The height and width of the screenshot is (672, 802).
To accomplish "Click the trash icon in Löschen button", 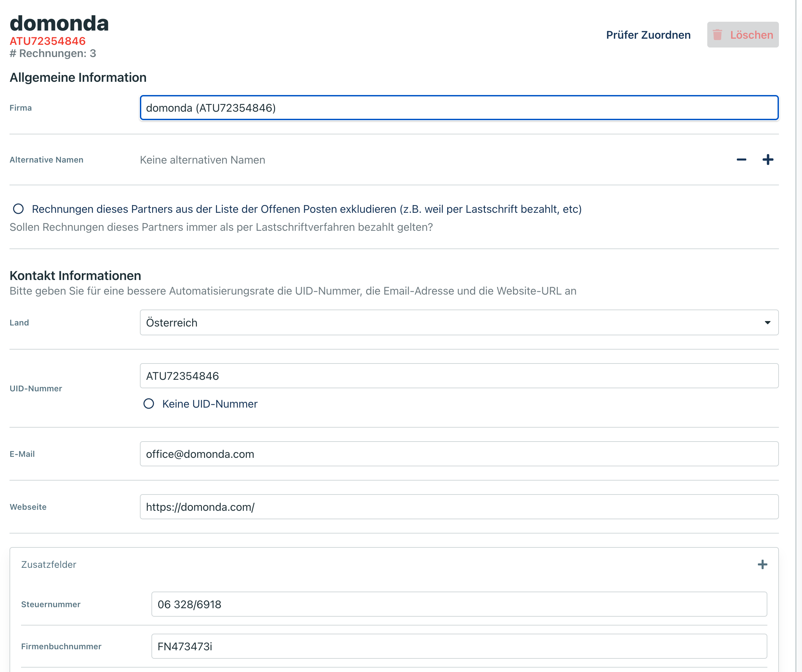I will [717, 35].
